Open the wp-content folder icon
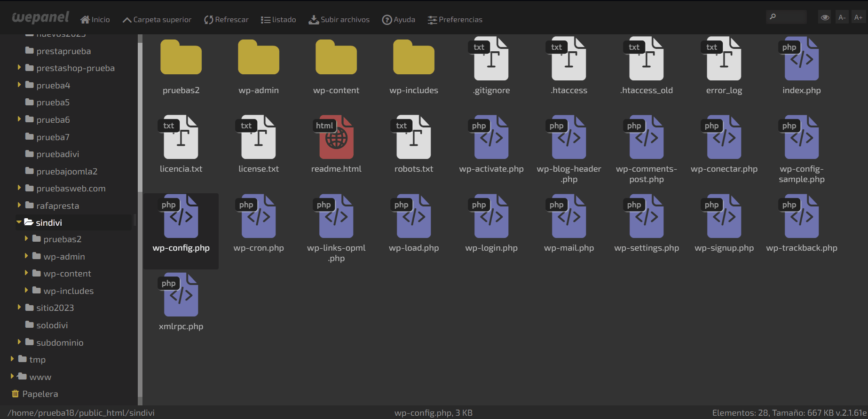The image size is (868, 419). coord(336,58)
